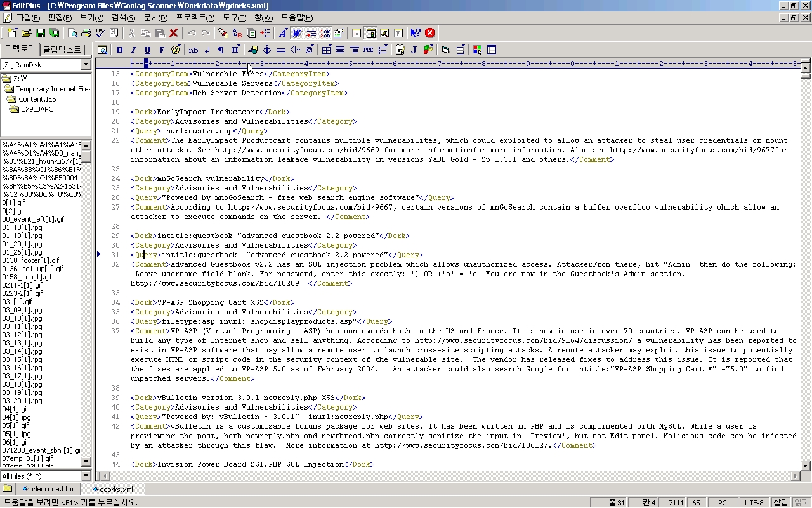The height and width of the screenshot is (508, 812).
Task: Apply bold HTML tag
Action: coord(119,50)
